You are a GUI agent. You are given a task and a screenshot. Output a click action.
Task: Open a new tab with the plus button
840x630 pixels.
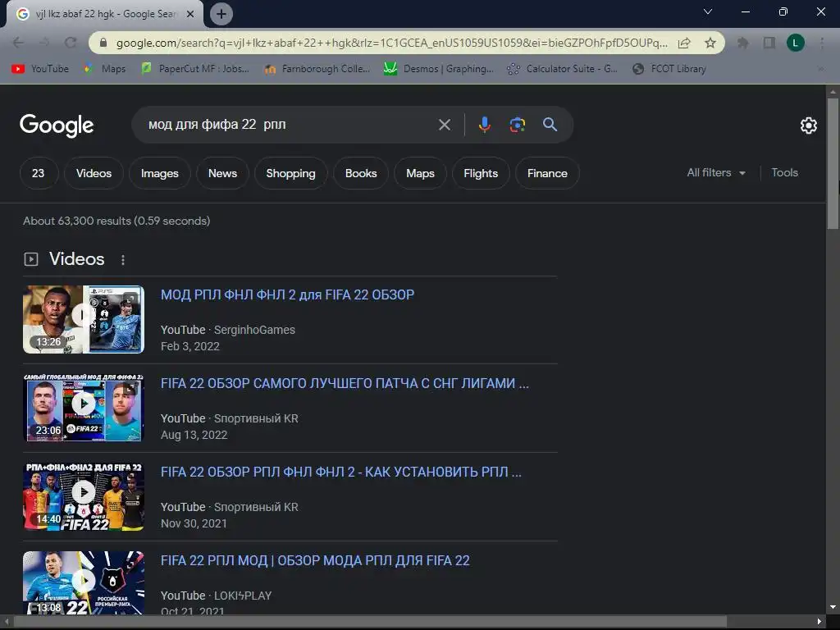tap(221, 14)
